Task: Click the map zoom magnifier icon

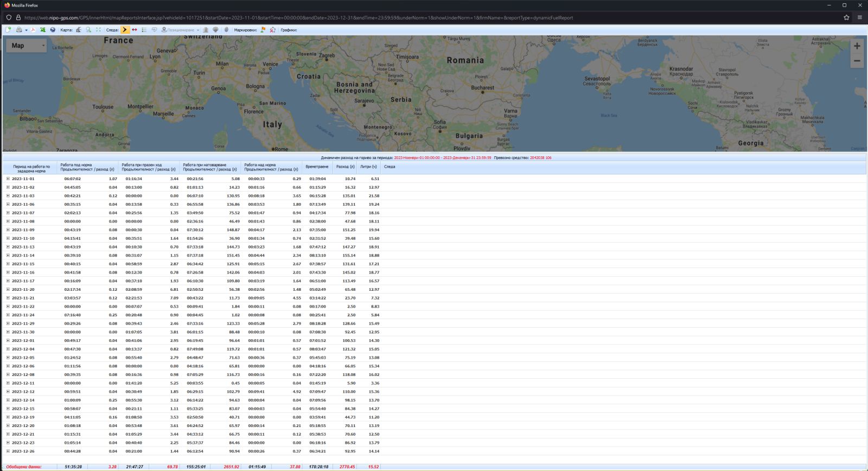Action: click(88, 30)
